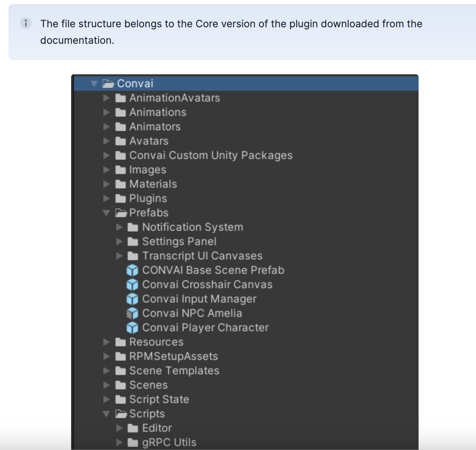Click the open Scripts folder icon

click(121, 414)
